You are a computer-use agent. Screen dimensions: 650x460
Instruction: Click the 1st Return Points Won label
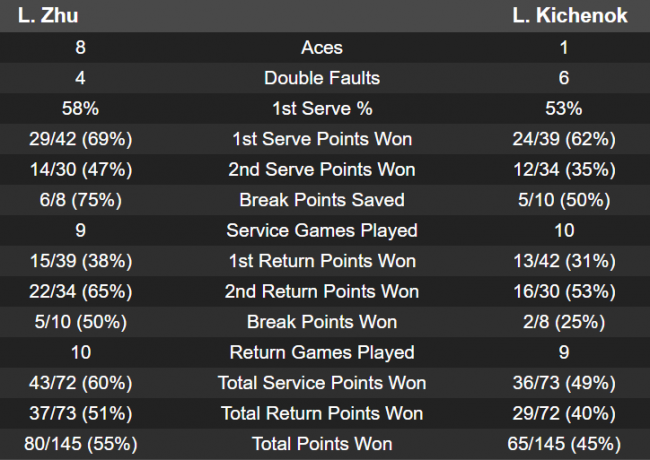(x=322, y=261)
